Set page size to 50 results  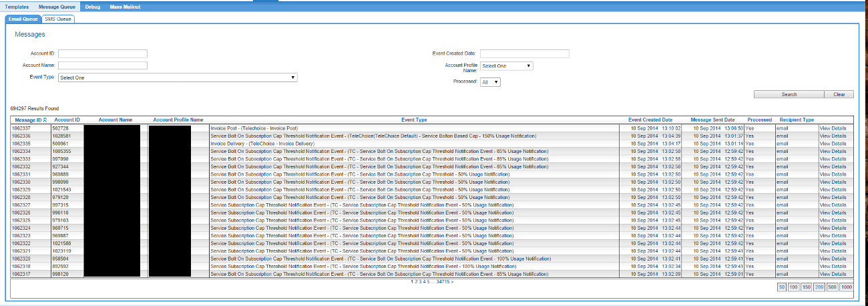point(782,287)
